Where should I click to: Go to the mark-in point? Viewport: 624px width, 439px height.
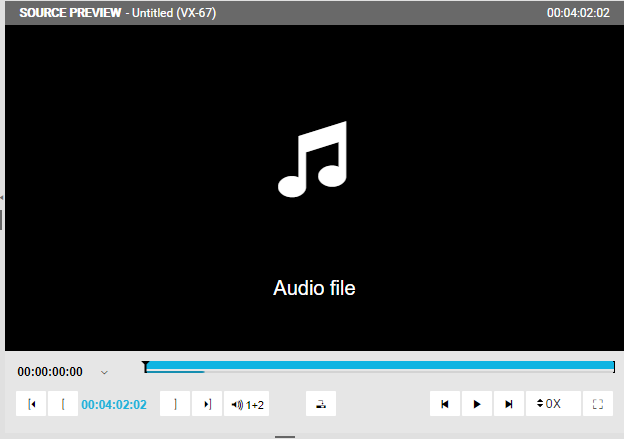pos(31,404)
